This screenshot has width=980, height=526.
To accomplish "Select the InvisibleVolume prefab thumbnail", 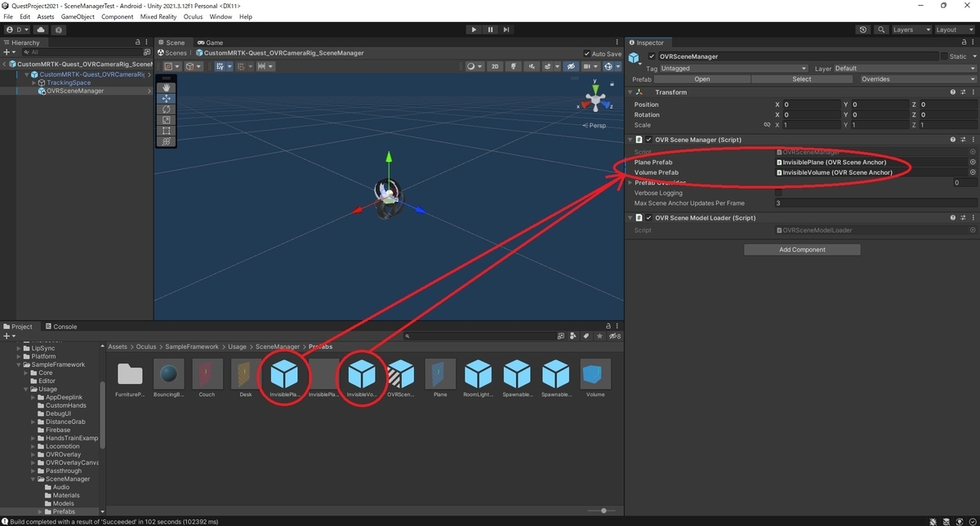I will click(x=362, y=377).
